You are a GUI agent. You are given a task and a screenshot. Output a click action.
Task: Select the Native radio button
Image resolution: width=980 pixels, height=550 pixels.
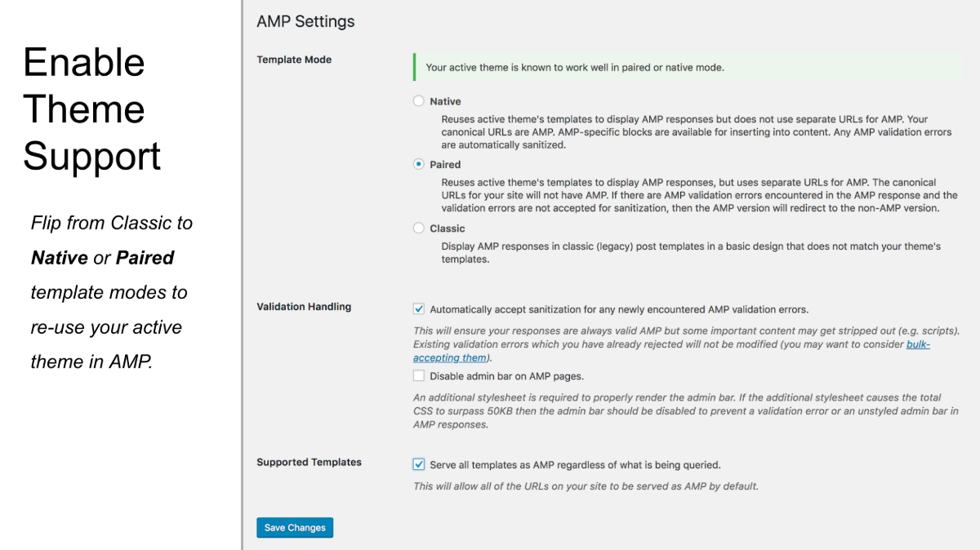click(419, 101)
